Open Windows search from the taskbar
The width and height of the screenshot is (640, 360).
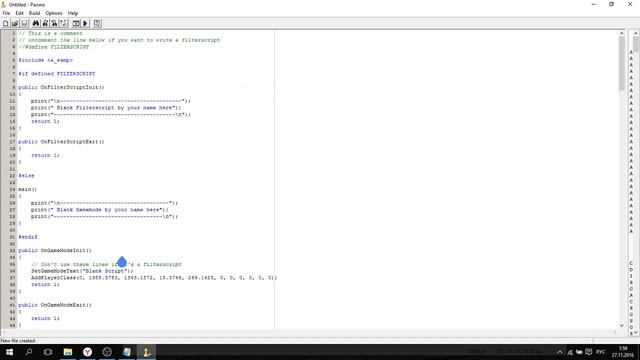[29, 352]
